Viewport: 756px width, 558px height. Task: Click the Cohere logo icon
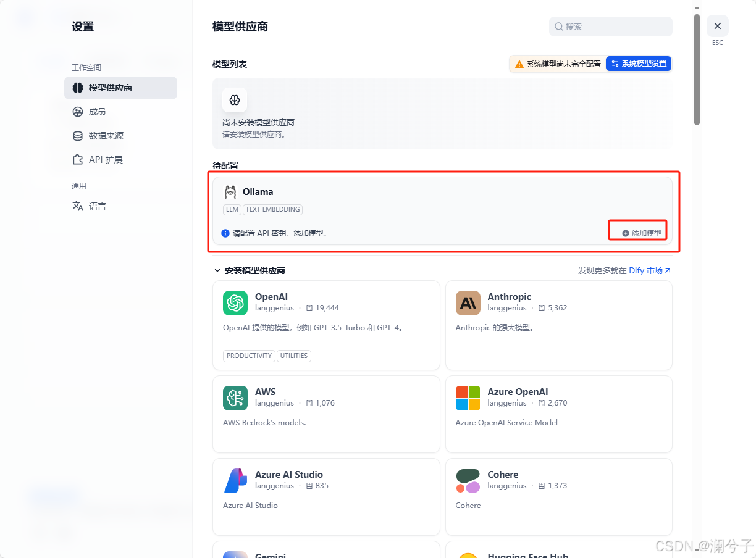coord(468,481)
